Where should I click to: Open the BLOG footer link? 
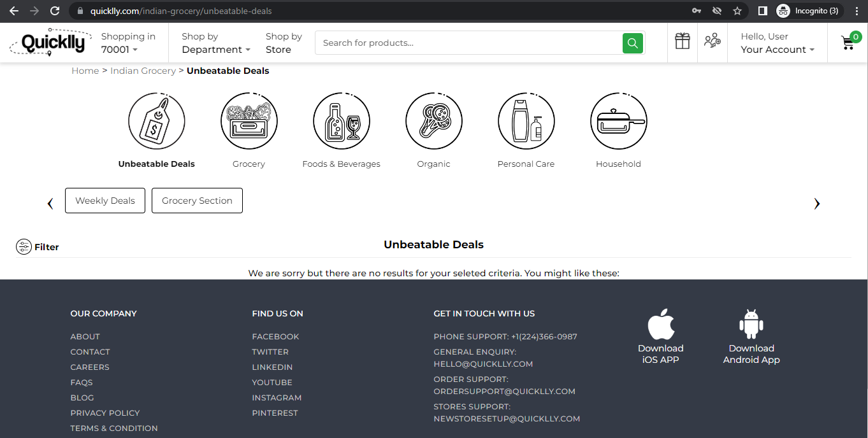point(82,398)
